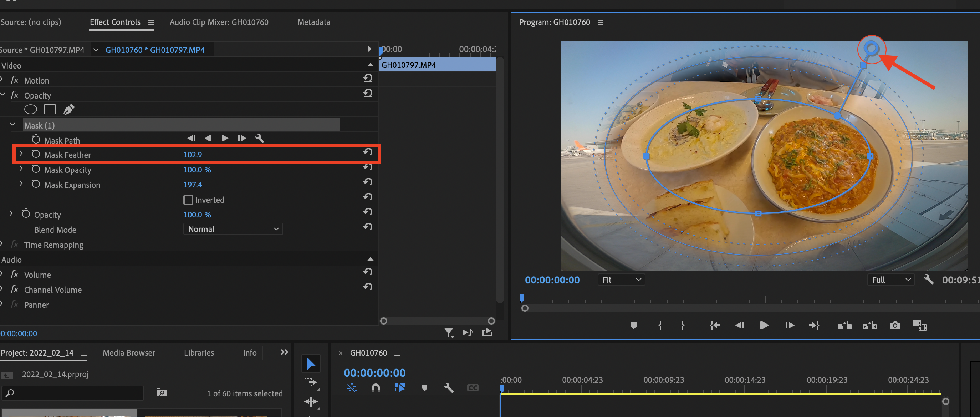Open the Media Browser tab
The width and height of the screenshot is (980, 417).
tap(129, 353)
